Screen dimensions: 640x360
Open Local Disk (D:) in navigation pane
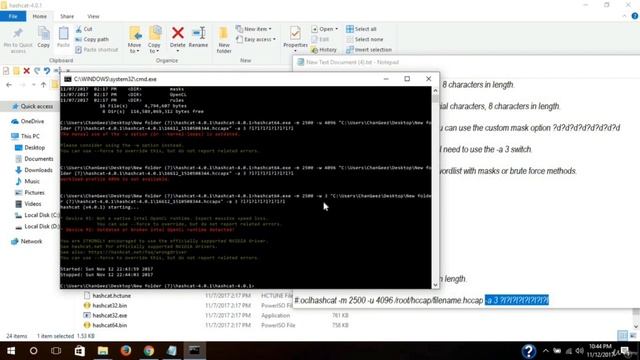click(x=36, y=226)
